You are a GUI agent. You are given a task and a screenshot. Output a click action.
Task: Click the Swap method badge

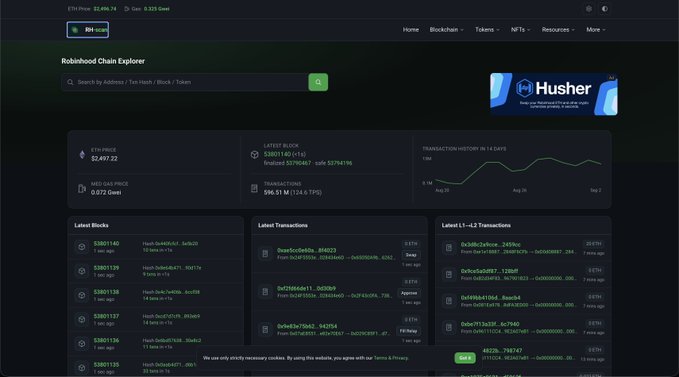pyautogui.click(x=411, y=255)
